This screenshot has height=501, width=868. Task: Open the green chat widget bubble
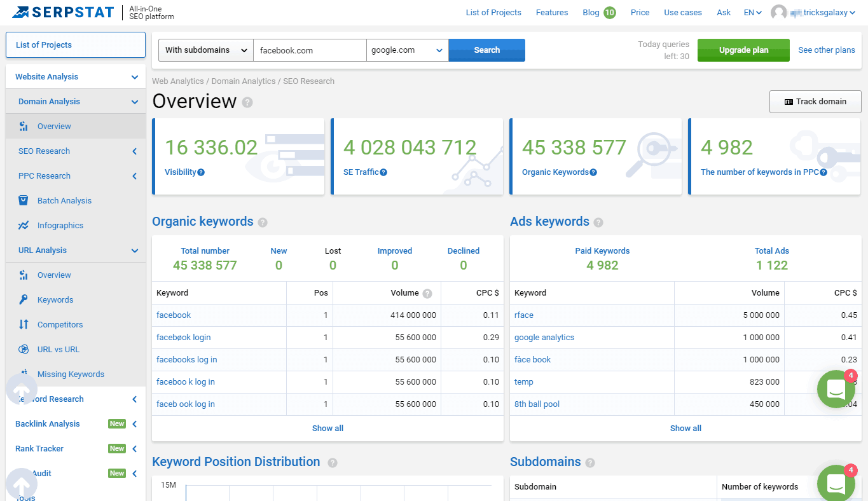[836, 389]
